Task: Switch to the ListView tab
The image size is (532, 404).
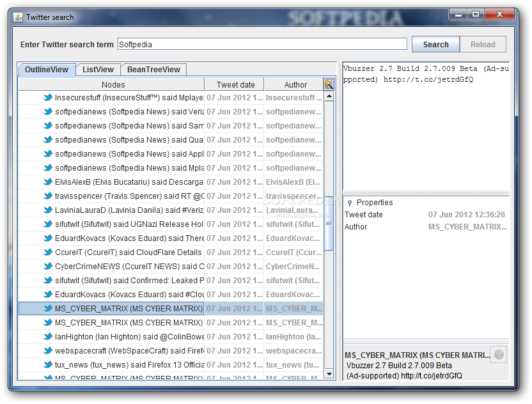Action: (98, 70)
